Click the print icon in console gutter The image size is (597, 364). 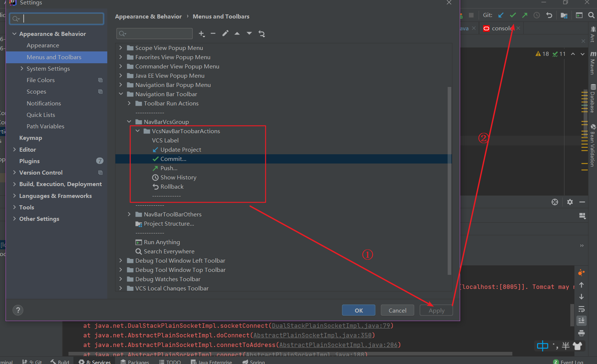pyautogui.click(x=581, y=333)
